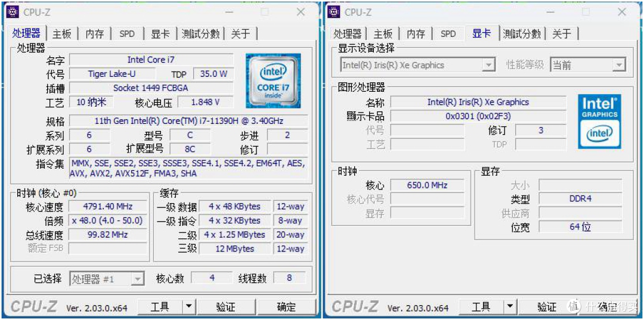Screen dimensions: 644x320
Task: Open 测試分數 tab in left window
Action: point(200,33)
